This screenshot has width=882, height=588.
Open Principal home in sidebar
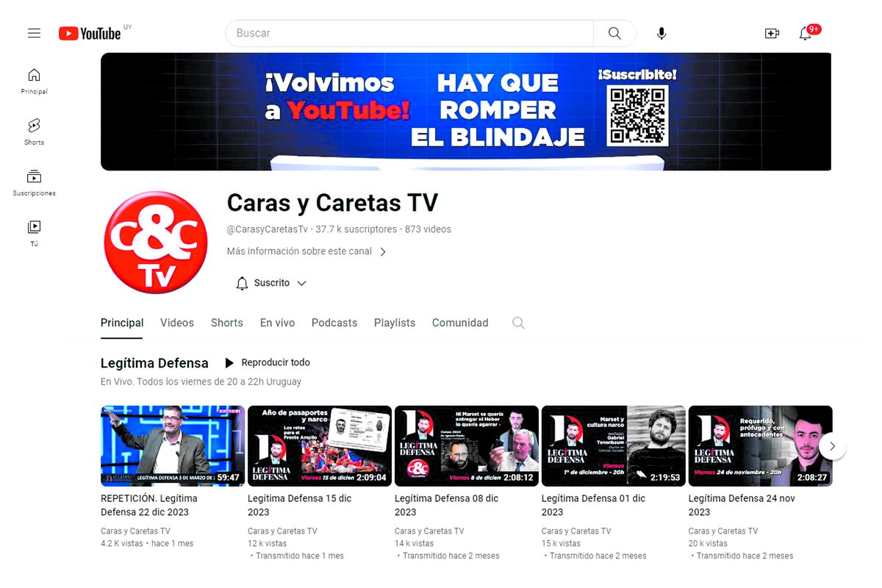(34, 82)
